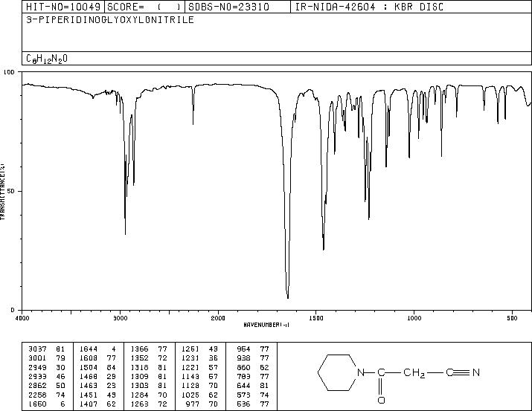This screenshot has width=532, height=411.
Task: Click the SDBS-NO=23310 header cell
Action: click(x=237, y=7)
